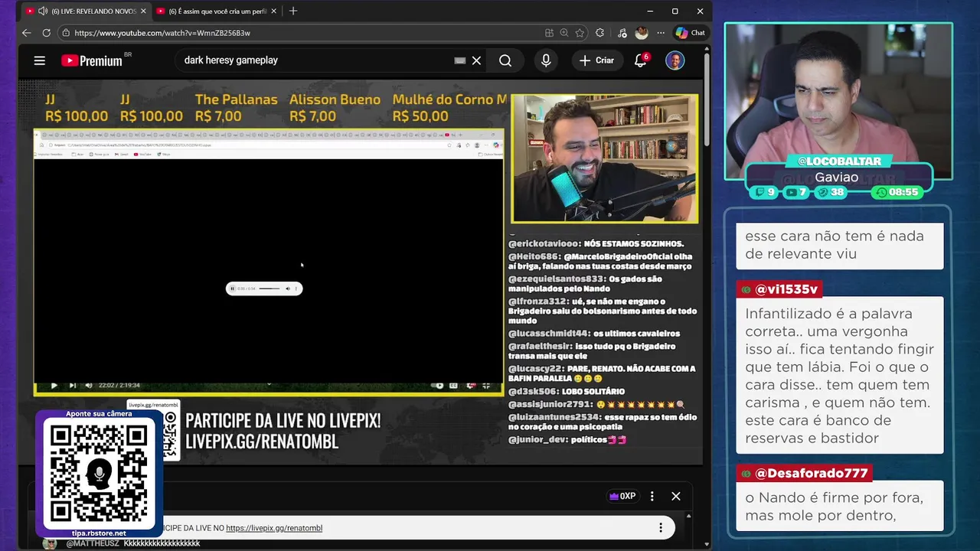
Task: Toggle autoplay switch in the player
Action: click(x=439, y=385)
